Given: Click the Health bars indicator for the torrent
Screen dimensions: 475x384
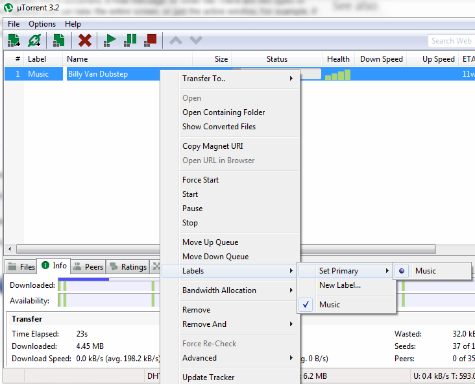Looking at the screenshot, I should (x=338, y=74).
